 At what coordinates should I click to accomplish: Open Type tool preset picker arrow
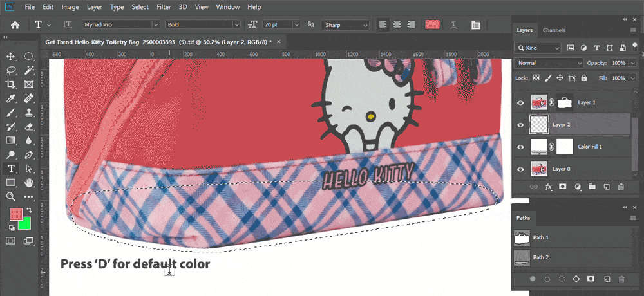click(49, 25)
